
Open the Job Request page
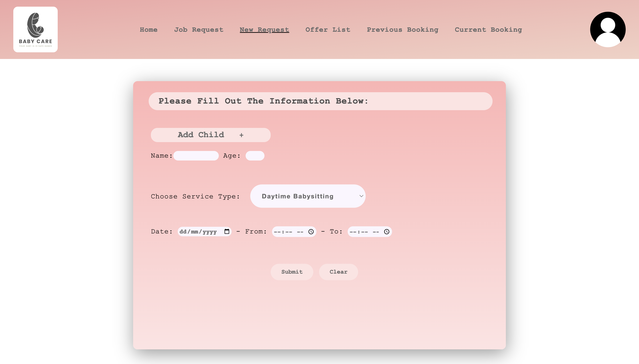[199, 29]
